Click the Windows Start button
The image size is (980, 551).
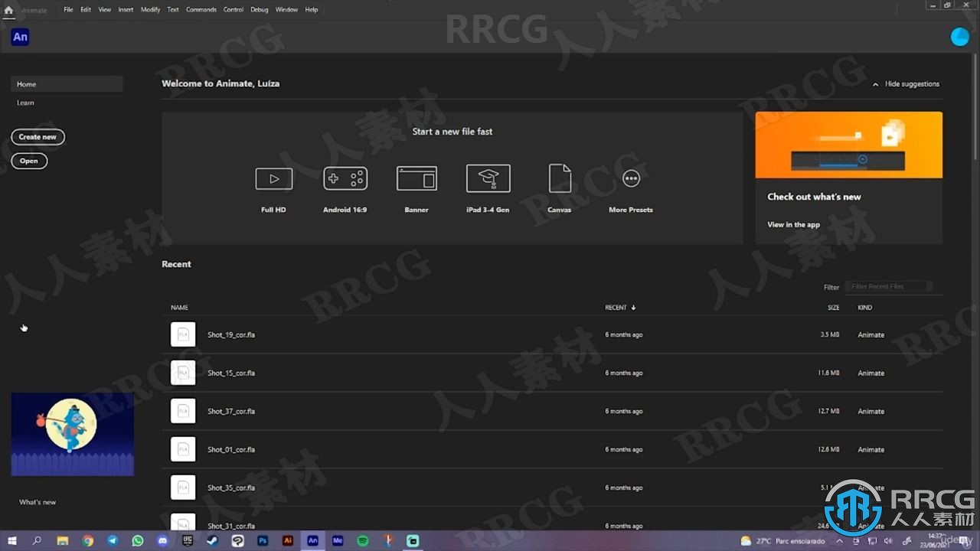[x=12, y=540]
